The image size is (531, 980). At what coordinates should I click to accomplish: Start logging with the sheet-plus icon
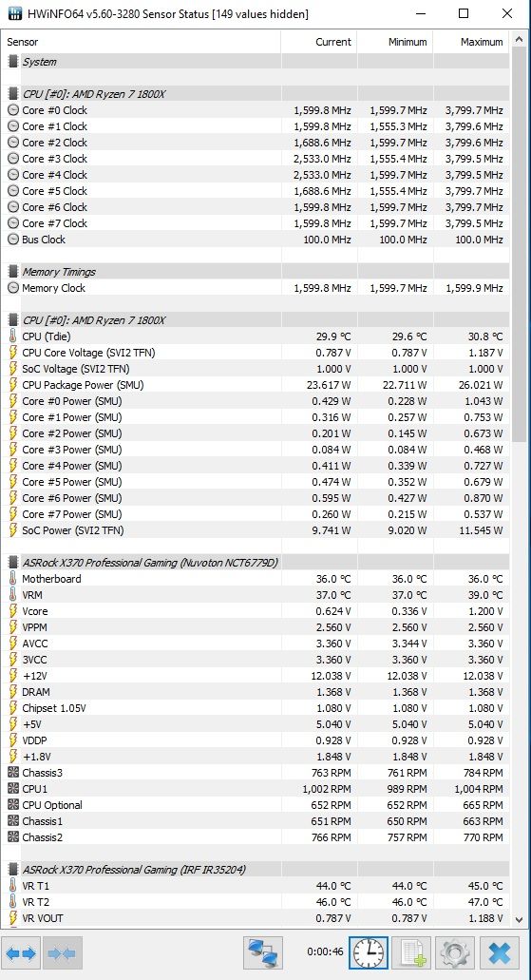411,953
